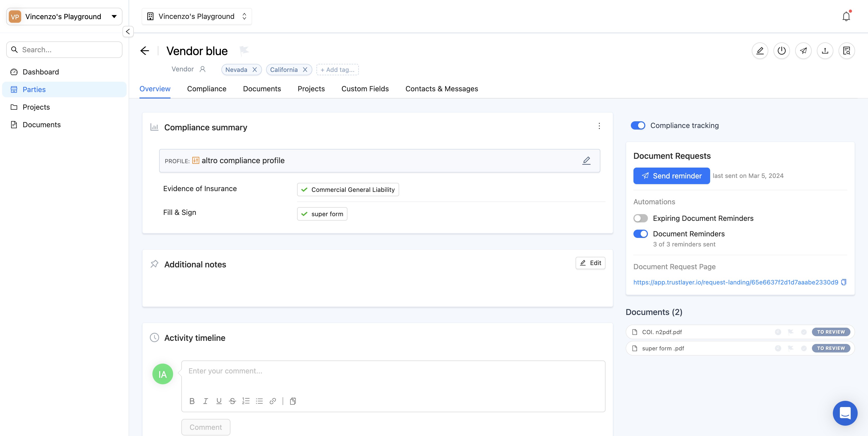
Task: Switch to the Compliance tab
Action: pos(207,89)
